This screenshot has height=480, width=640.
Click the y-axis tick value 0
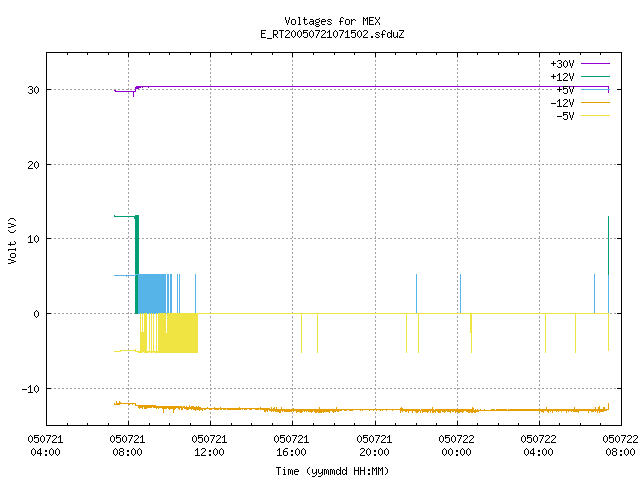(36, 314)
